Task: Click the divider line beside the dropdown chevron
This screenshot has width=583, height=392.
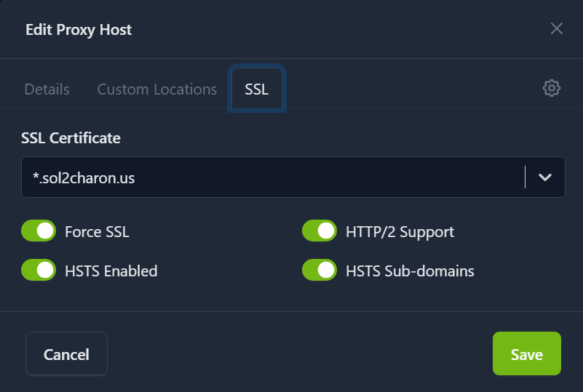Action: point(525,177)
